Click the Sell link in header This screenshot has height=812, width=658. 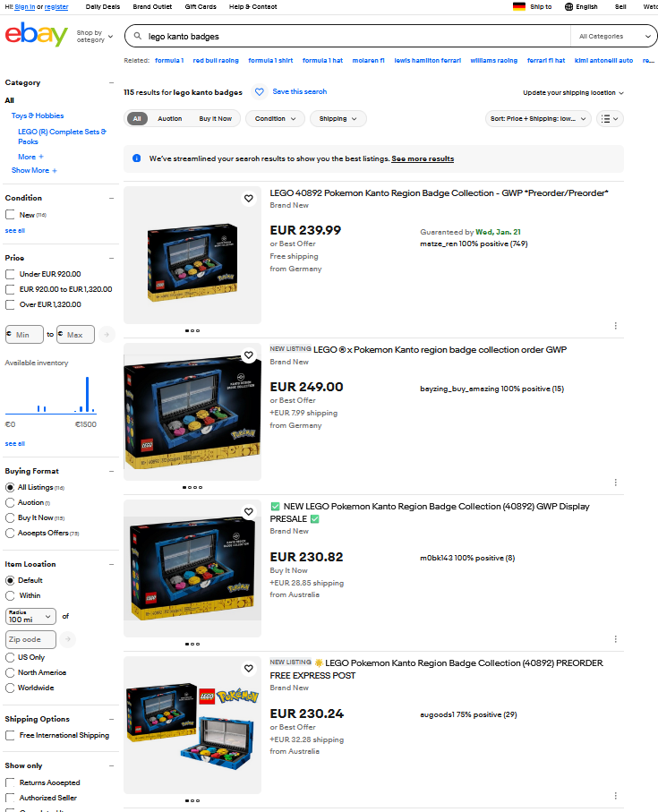click(x=620, y=7)
